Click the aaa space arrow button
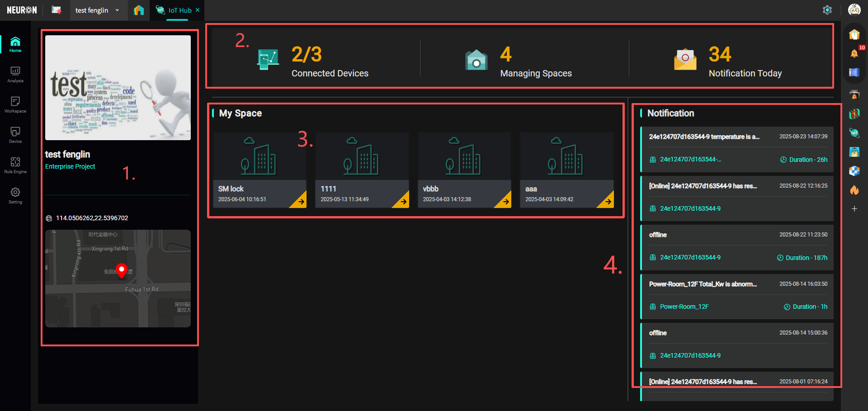The width and height of the screenshot is (868, 411). pos(608,201)
